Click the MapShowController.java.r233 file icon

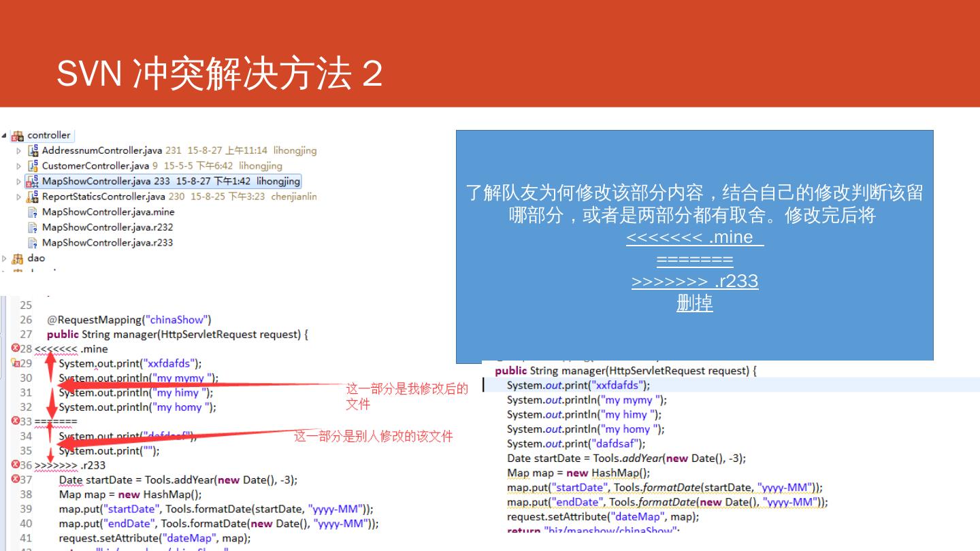tap(33, 243)
